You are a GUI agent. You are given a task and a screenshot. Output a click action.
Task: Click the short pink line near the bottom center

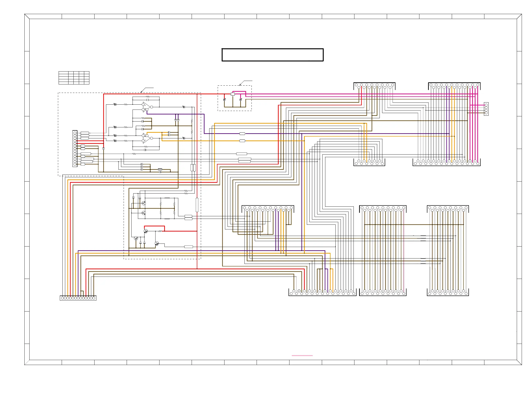click(x=302, y=355)
